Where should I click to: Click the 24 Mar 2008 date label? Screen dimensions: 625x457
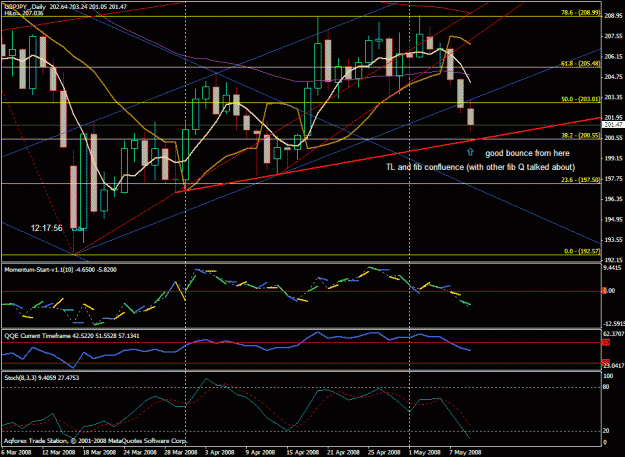(x=140, y=453)
